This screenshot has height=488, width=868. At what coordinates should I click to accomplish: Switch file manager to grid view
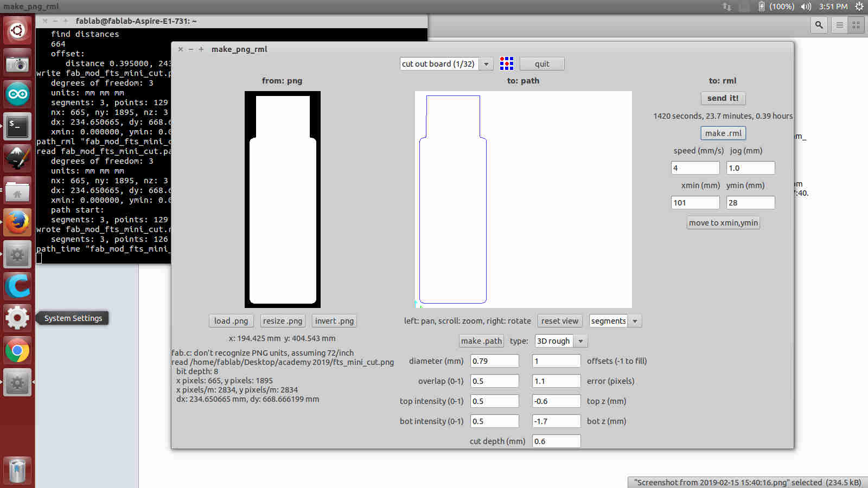pyautogui.click(x=856, y=25)
